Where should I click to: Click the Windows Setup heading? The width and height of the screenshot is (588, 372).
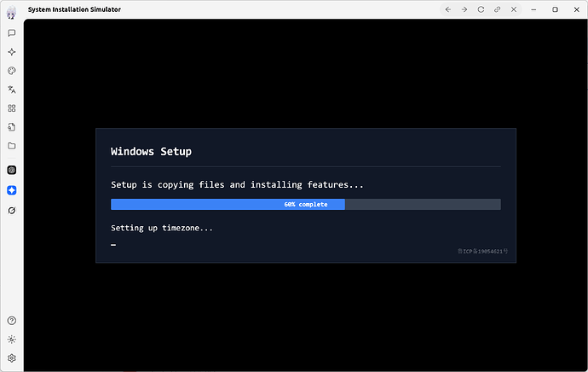tap(151, 152)
